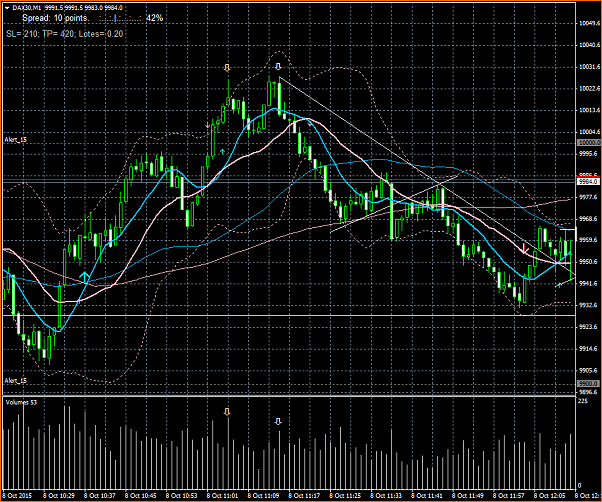Click the 9984.0 current price label

[x=588, y=181]
